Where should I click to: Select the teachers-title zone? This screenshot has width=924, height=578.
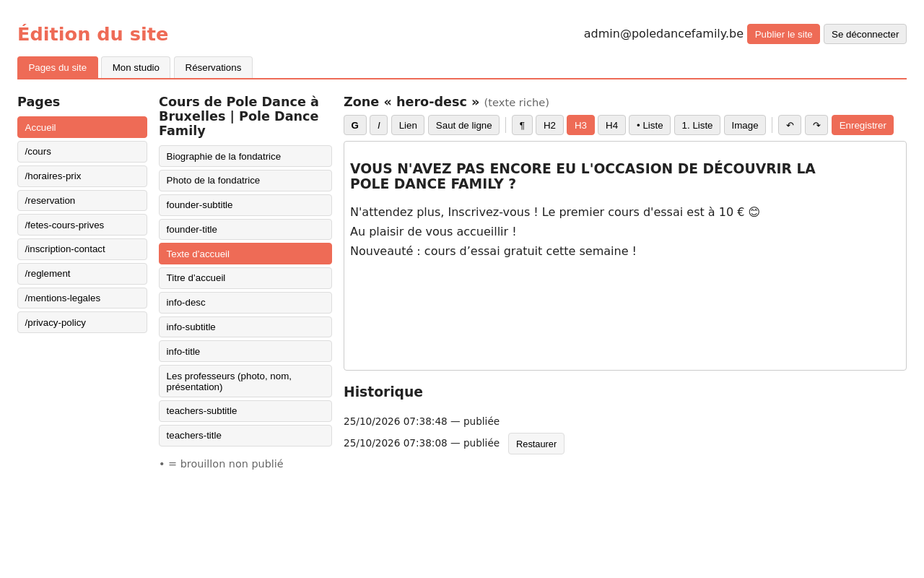click(245, 436)
